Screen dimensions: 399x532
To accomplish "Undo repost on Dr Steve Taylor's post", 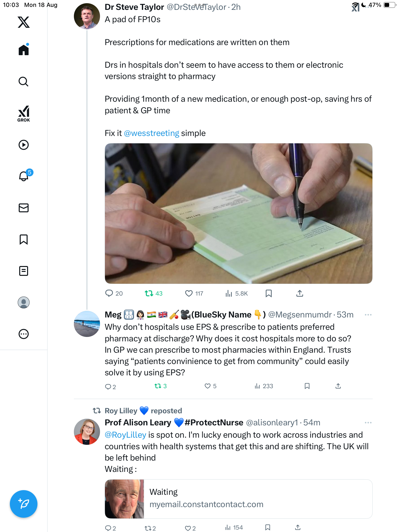I will pyautogui.click(x=149, y=293).
